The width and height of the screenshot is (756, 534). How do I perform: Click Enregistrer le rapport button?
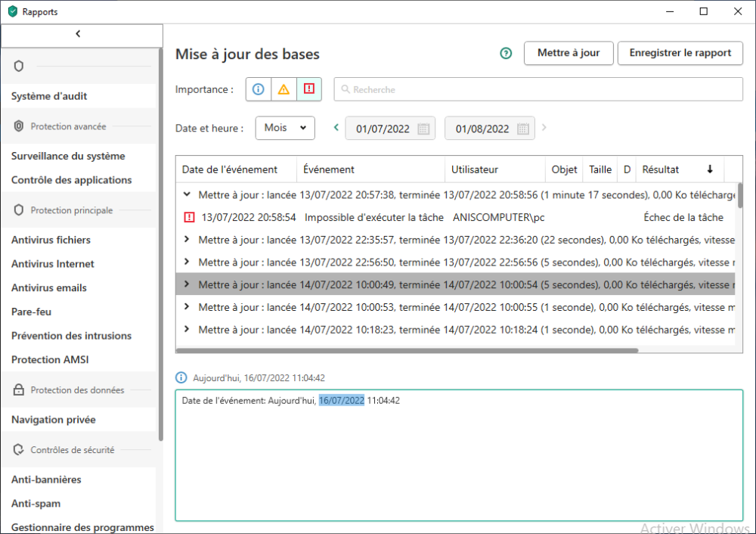tap(680, 53)
